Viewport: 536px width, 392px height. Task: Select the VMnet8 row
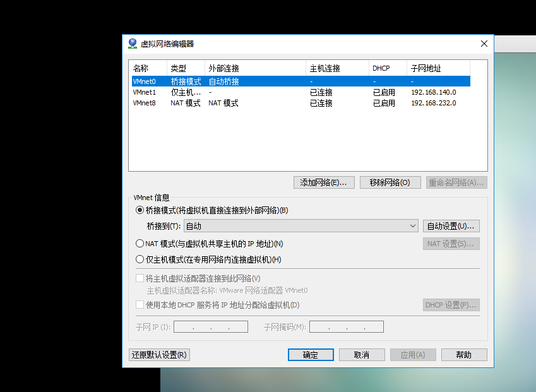pos(301,103)
